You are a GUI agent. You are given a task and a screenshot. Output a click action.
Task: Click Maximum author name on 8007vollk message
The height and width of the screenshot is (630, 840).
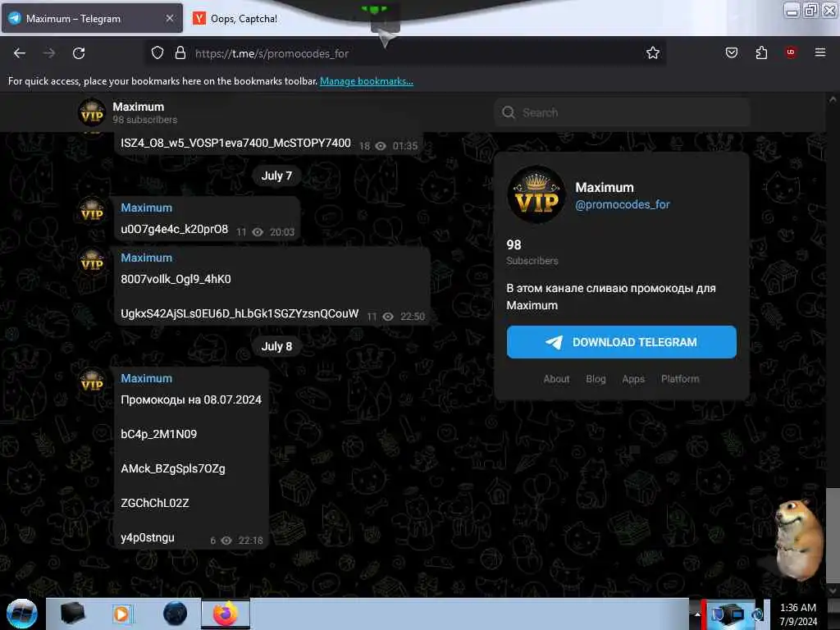click(146, 258)
